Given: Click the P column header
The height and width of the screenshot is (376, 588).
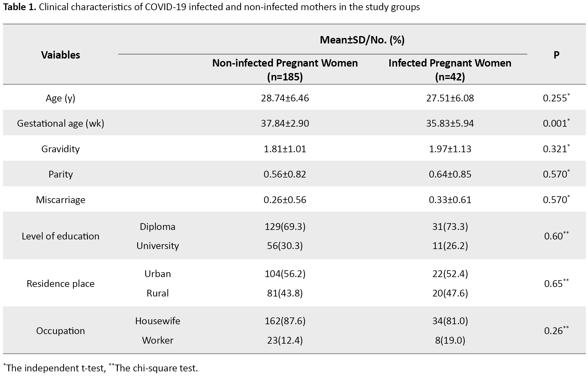Looking at the screenshot, I should pyautogui.click(x=556, y=55).
